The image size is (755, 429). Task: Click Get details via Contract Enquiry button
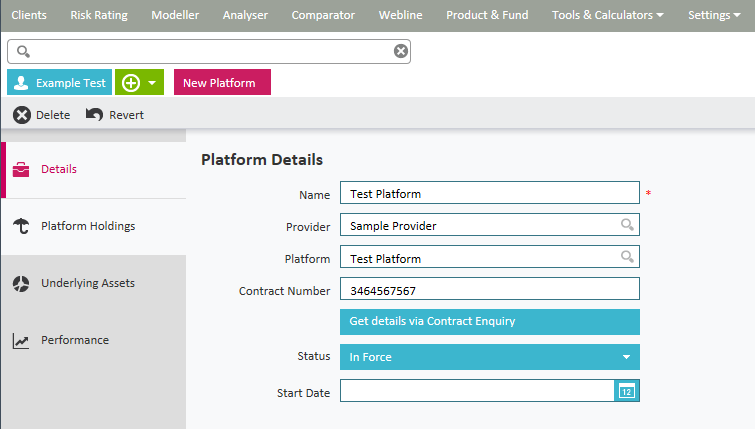coord(489,322)
